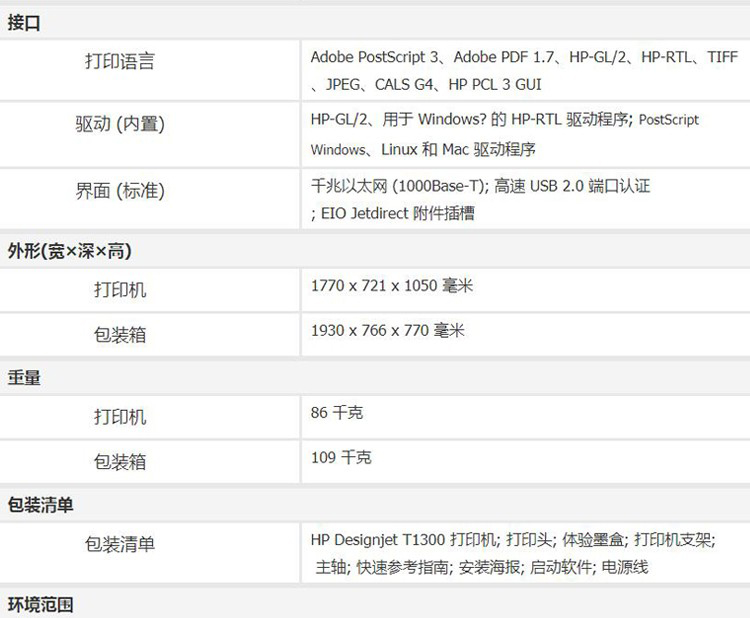Select the 驱动 (内置) row label
Viewport: 750px width, 618px height.
[120, 125]
